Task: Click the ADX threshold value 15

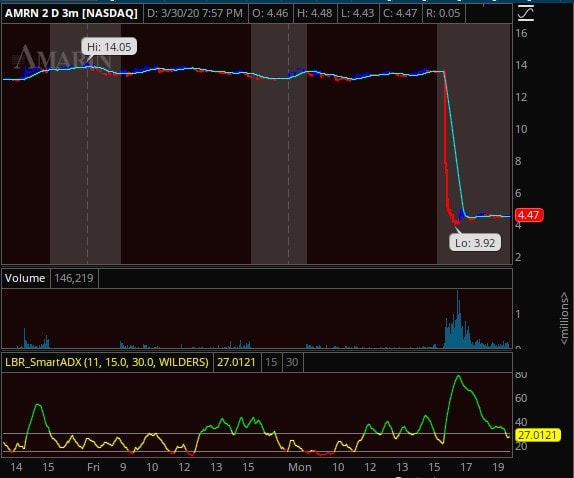Action: pos(271,362)
